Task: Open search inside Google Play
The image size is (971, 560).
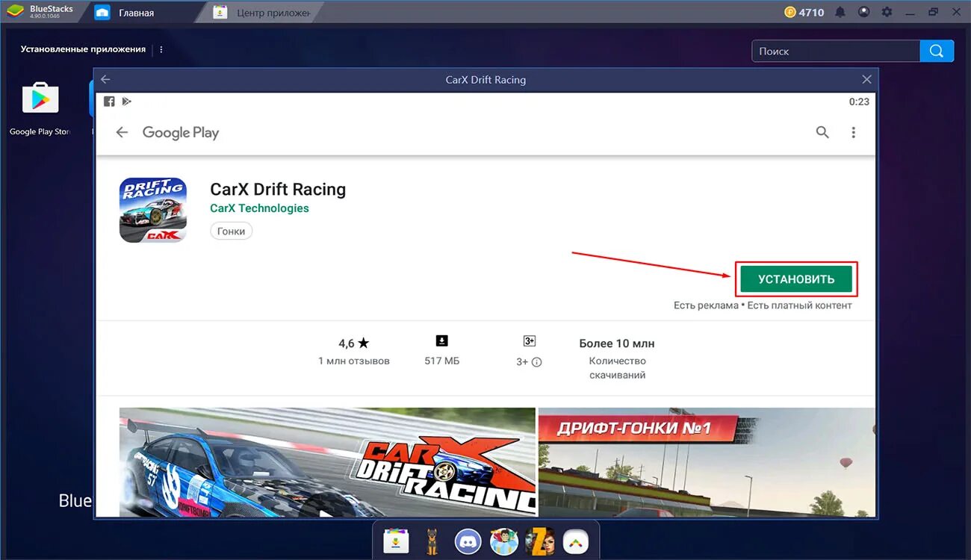Action: [822, 132]
